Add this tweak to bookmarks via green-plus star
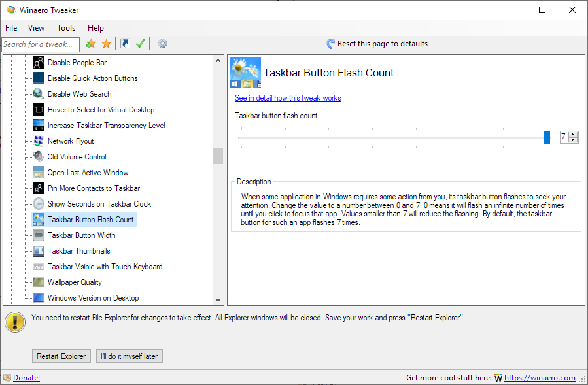 pyautogui.click(x=91, y=44)
